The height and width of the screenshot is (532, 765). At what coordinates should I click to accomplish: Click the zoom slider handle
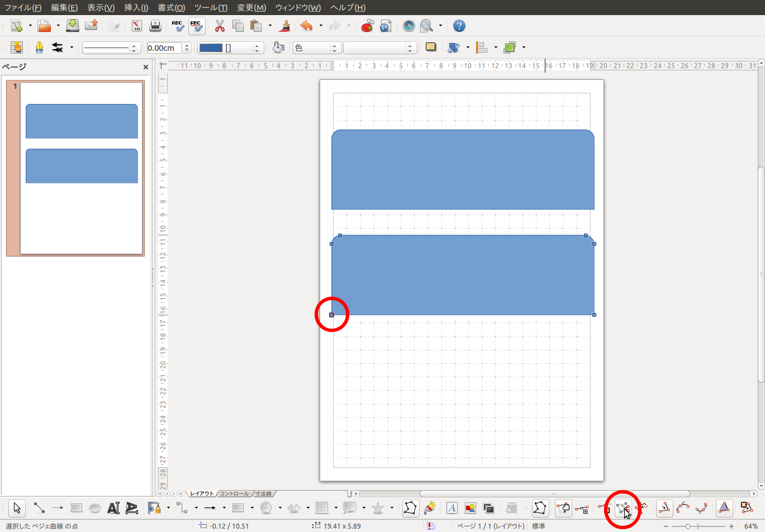tap(688, 526)
